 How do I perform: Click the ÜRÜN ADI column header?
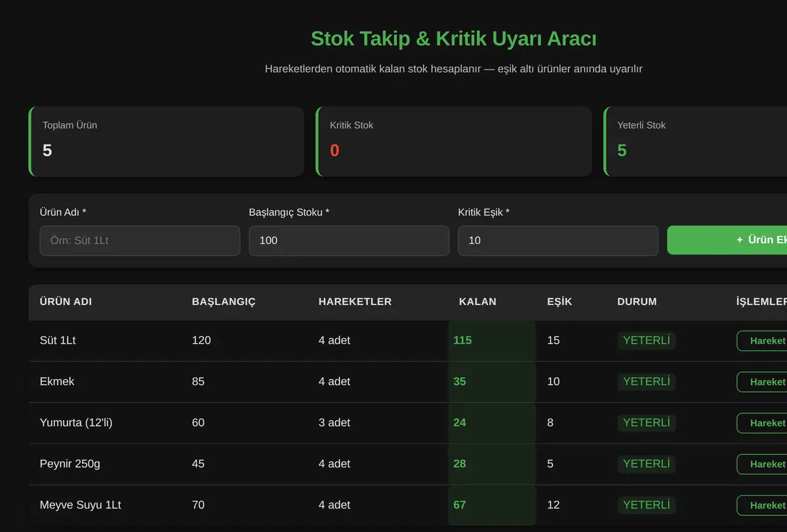pos(66,302)
